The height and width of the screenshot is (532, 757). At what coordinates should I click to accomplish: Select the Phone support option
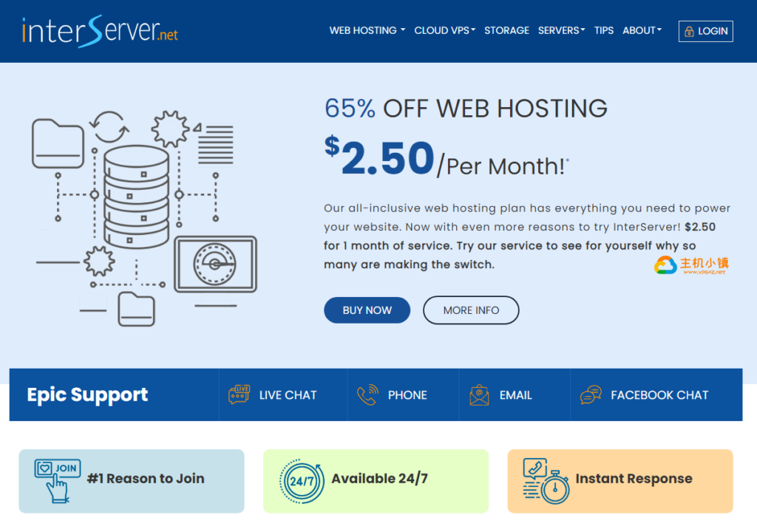tap(403, 395)
